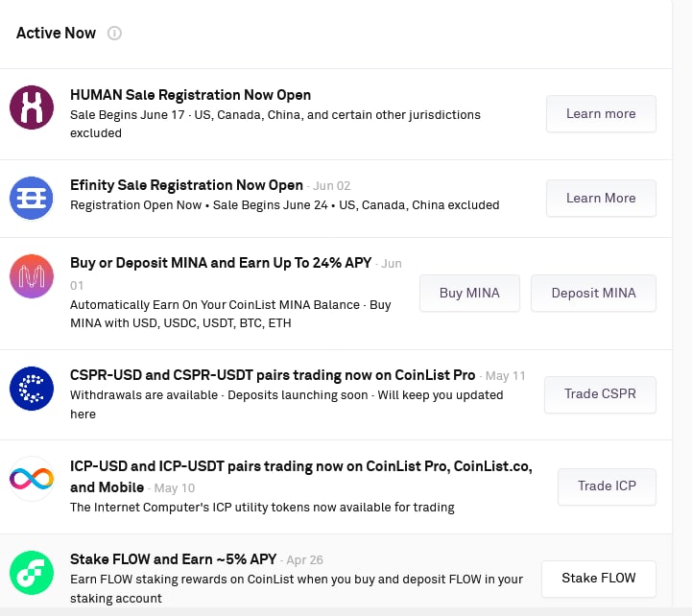Screen dimensions: 692x616
Task: Open Efinity Sale Registration Now Open title
Action: 187,185
